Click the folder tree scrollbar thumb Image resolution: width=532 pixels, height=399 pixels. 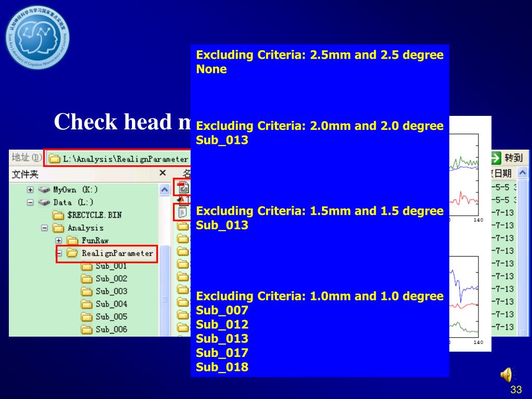point(165,290)
